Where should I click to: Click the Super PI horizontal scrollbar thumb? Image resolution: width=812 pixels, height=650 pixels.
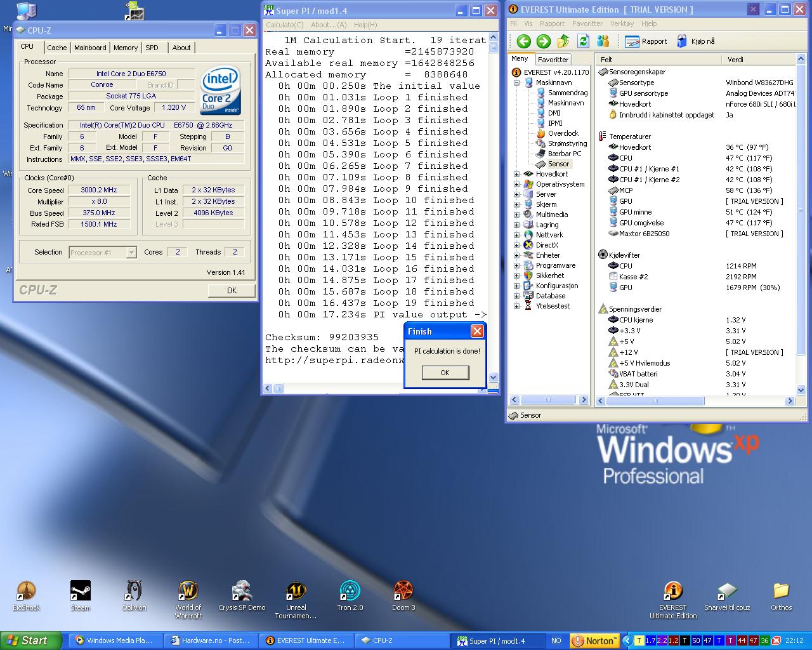tap(279, 388)
